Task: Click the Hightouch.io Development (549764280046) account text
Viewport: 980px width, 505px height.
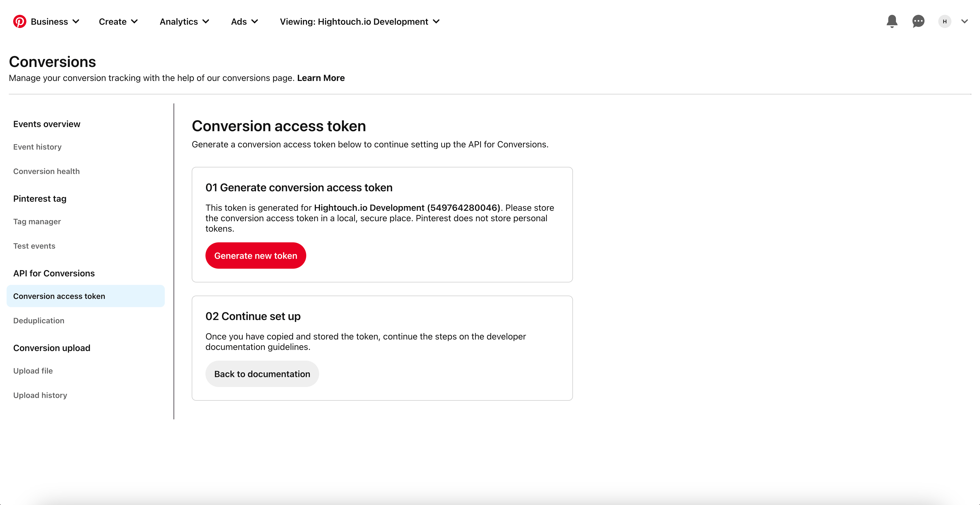Action: coord(407,208)
